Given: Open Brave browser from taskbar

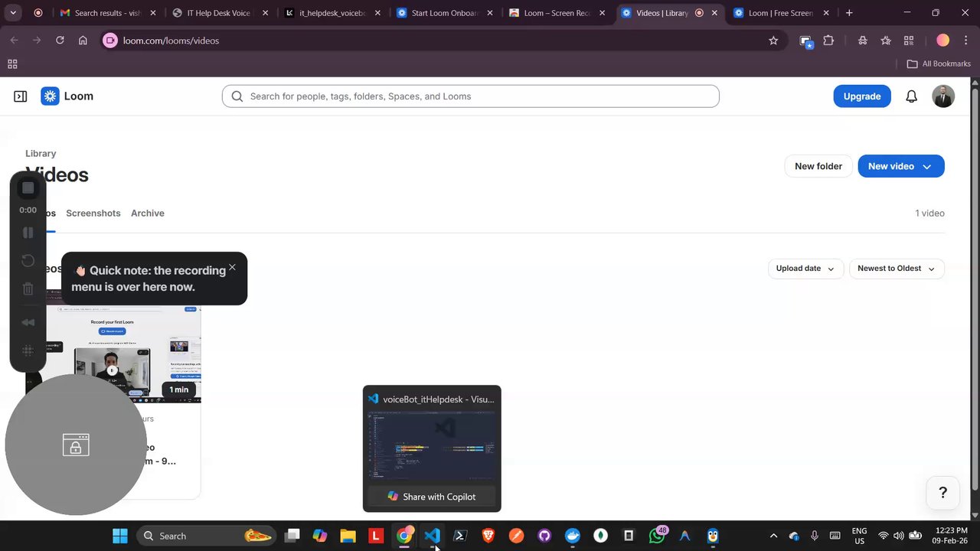Looking at the screenshot, I should [488, 536].
